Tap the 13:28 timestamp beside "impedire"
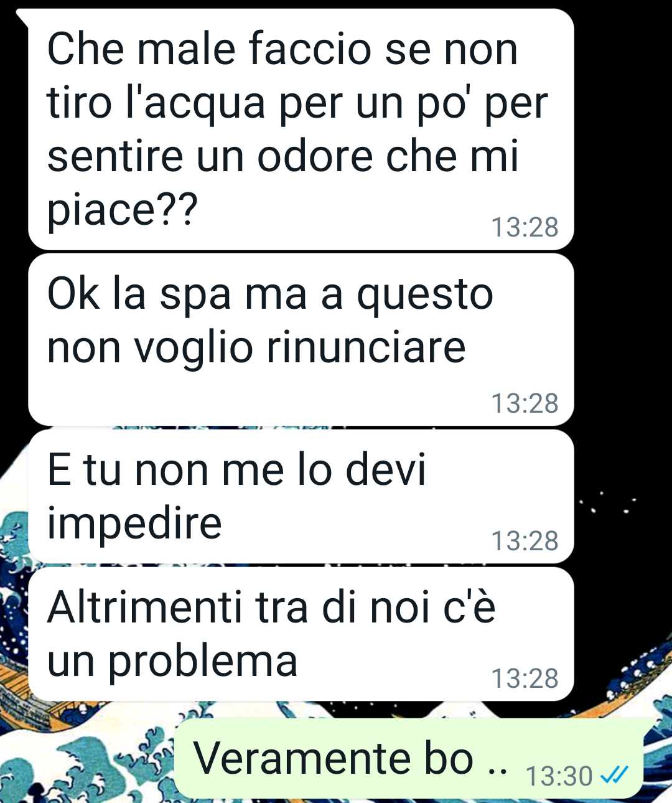The image size is (672, 803). click(x=525, y=541)
